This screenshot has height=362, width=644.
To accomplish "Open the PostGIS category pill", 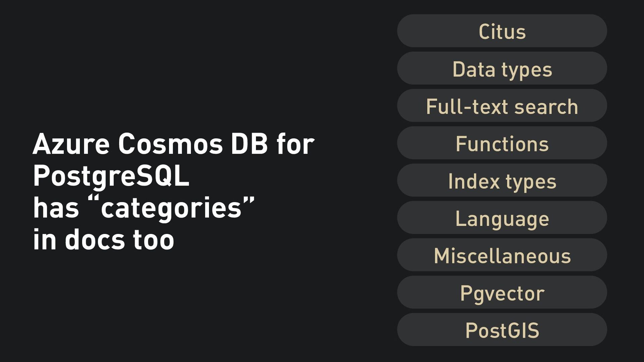I will 502,329.
